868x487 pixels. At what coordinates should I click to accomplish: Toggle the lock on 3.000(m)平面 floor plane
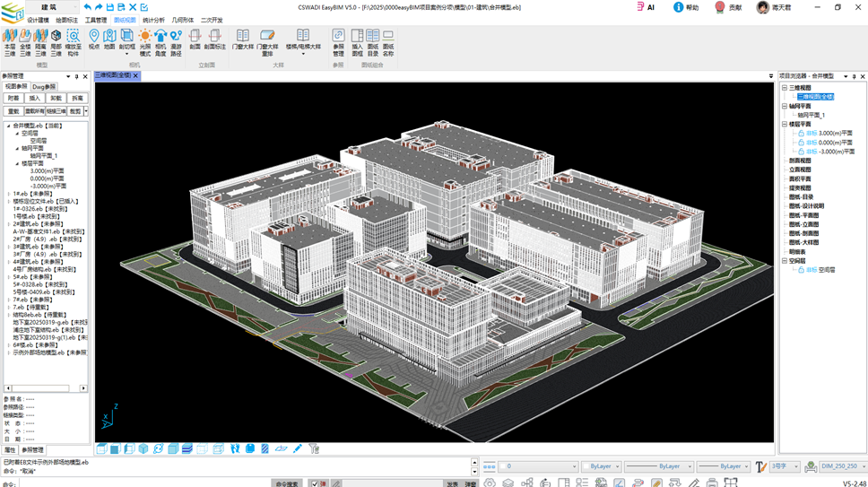[x=800, y=134]
